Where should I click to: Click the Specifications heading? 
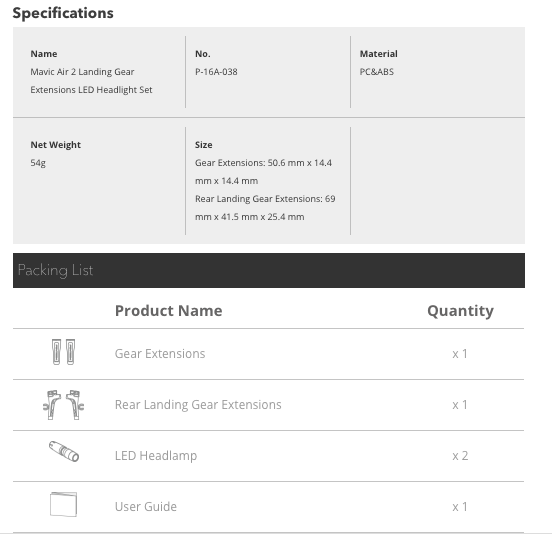tap(63, 13)
